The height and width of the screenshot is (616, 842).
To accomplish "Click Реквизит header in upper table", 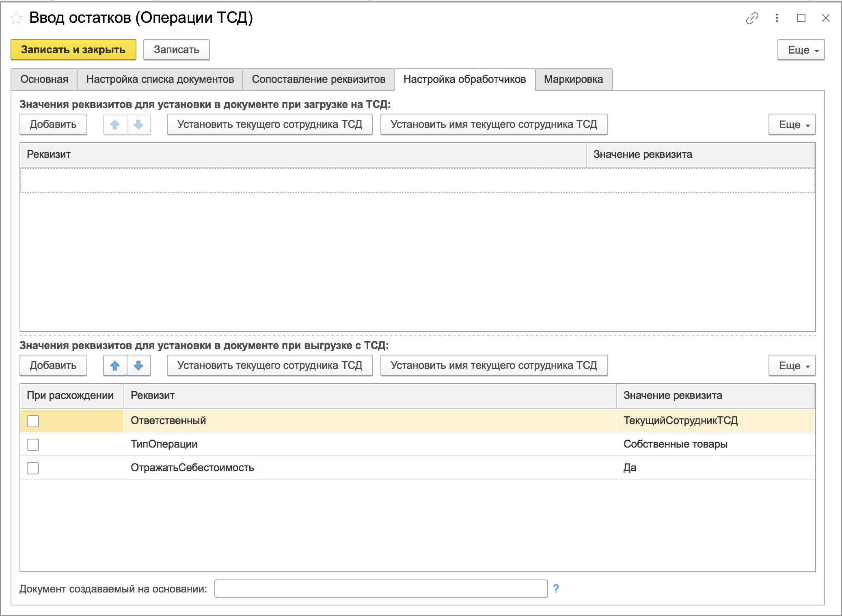I will pyautogui.click(x=303, y=155).
